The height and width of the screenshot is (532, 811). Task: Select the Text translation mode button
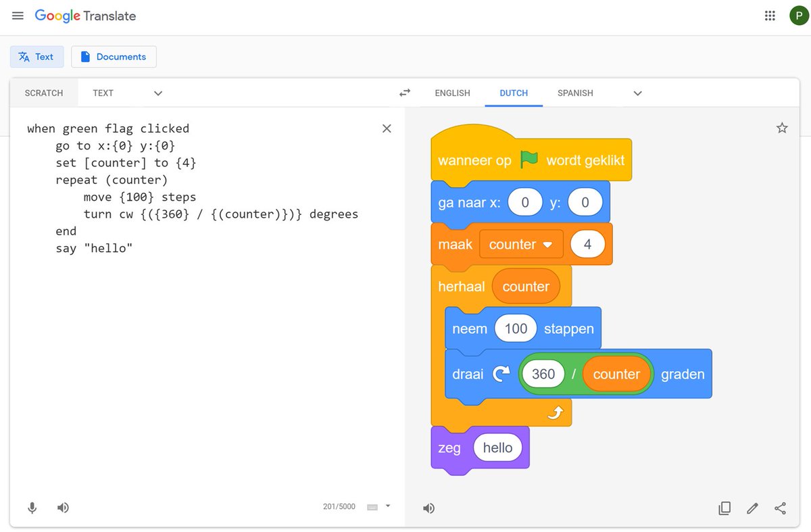36,57
